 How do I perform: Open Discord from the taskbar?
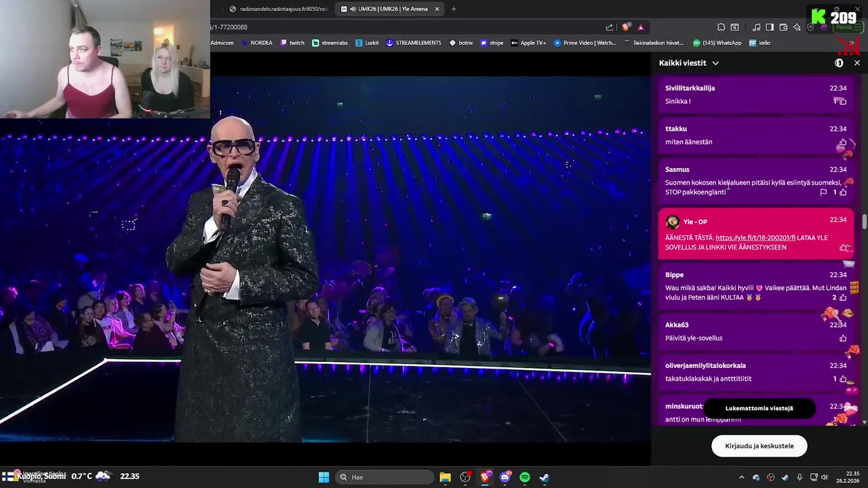coord(505,477)
